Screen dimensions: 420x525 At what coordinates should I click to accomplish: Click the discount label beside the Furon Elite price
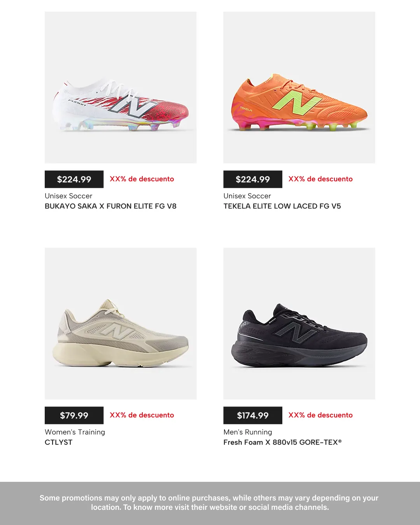tap(142, 179)
